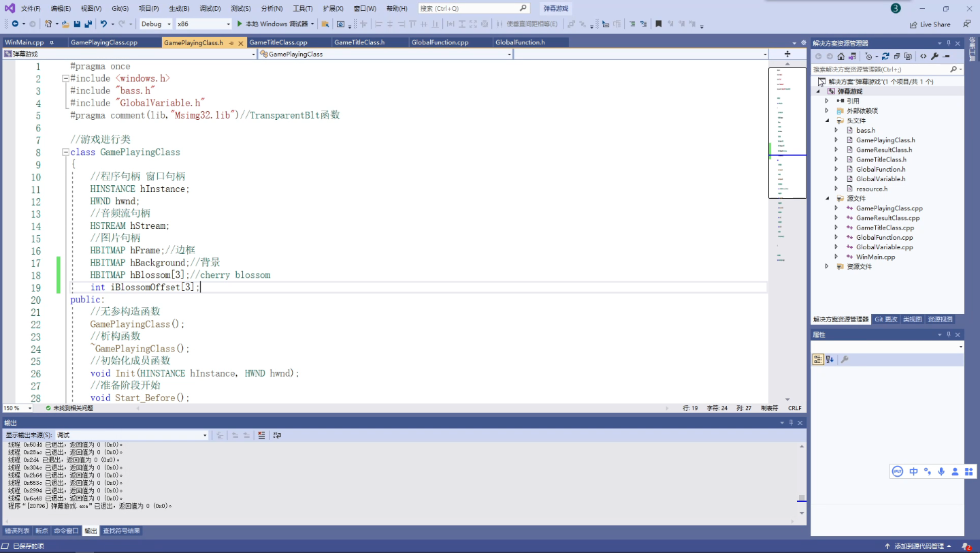Click Solution Explorer home icon

(x=841, y=57)
